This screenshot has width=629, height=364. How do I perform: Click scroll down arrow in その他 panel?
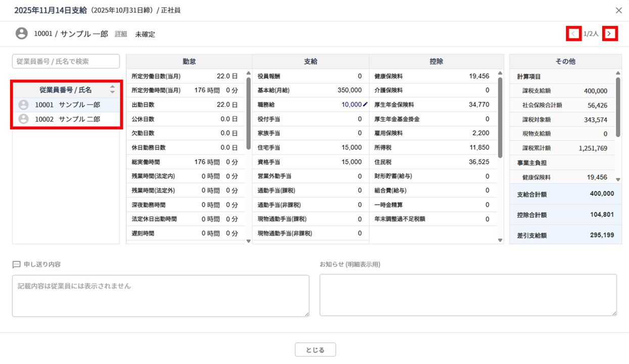coord(618,179)
